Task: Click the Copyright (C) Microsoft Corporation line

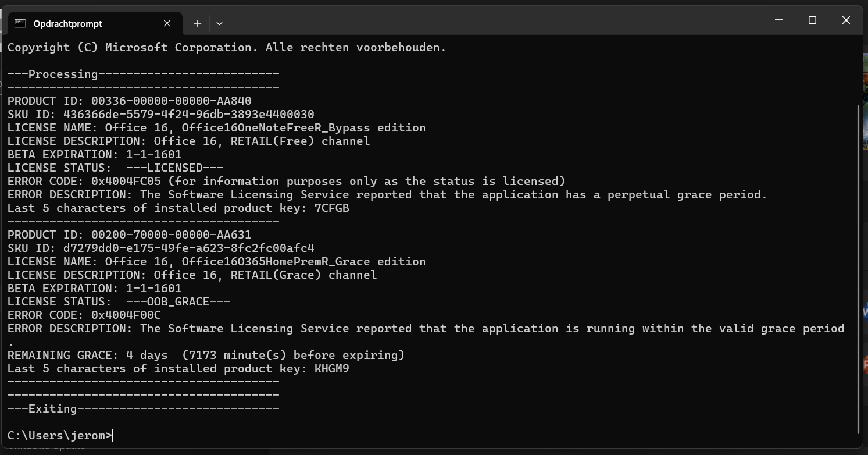Action: 227,47
